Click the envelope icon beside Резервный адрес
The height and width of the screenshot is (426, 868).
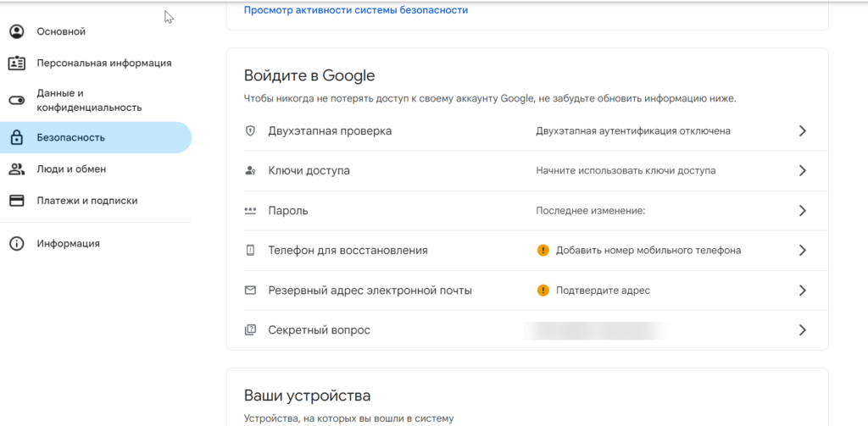point(250,290)
